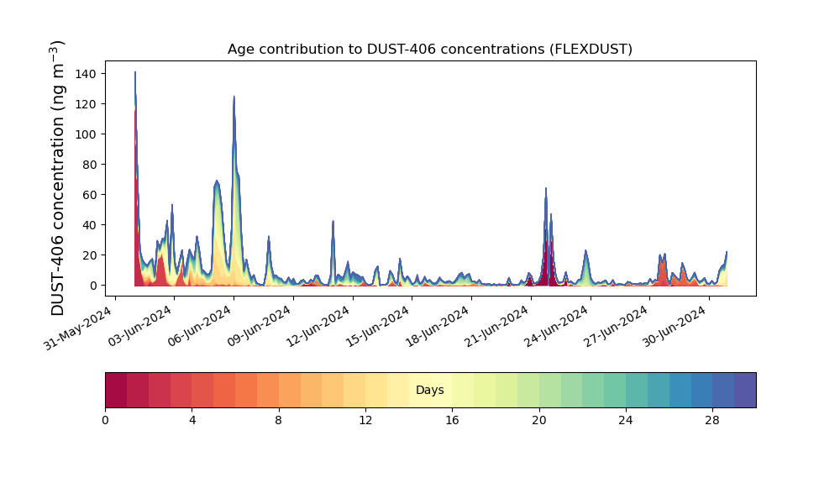The width and height of the screenshot is (840, 504).
Task: Click the 24-Jun-2024 date label
Action: (x=557, y=326)
